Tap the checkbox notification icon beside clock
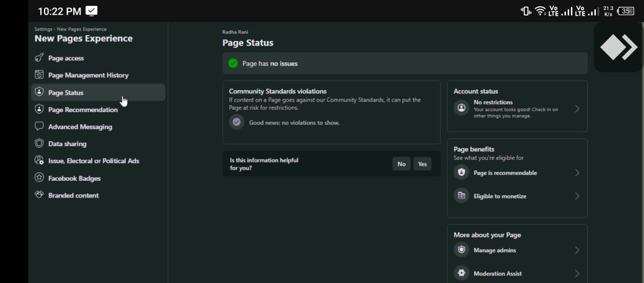Image resolution: width=644 pixels, height=283 pixels. (x=91, y=11)
